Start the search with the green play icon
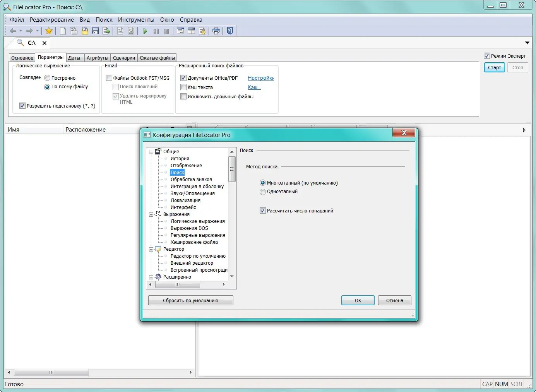The width and height of the screenshot is (536, 392). tap(145, 31)
